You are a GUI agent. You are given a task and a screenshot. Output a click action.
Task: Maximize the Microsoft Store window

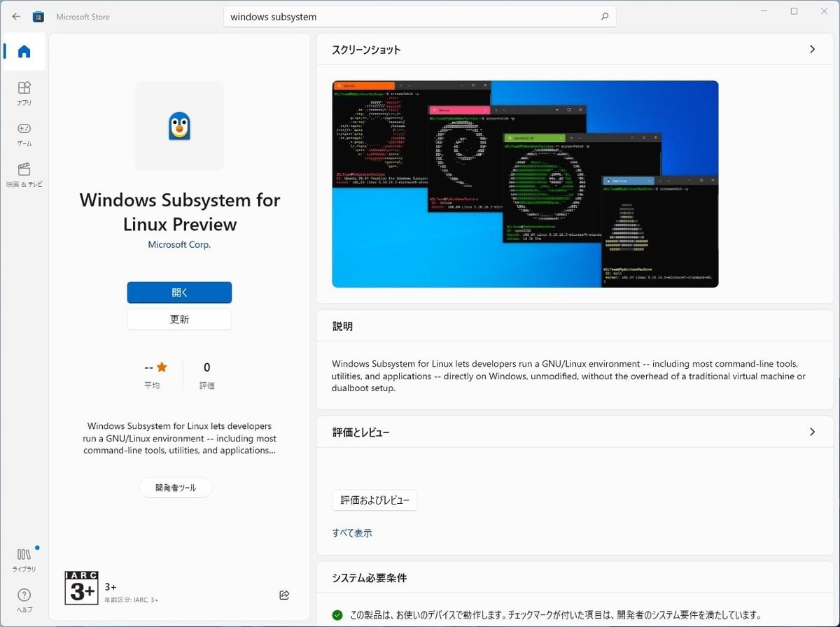tap(794, 11)
